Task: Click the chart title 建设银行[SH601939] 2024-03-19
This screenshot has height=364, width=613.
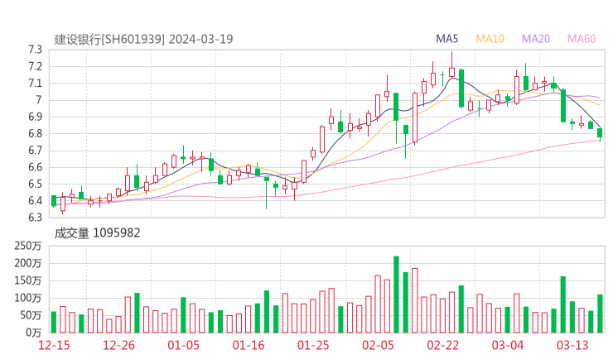Action: 143,40
